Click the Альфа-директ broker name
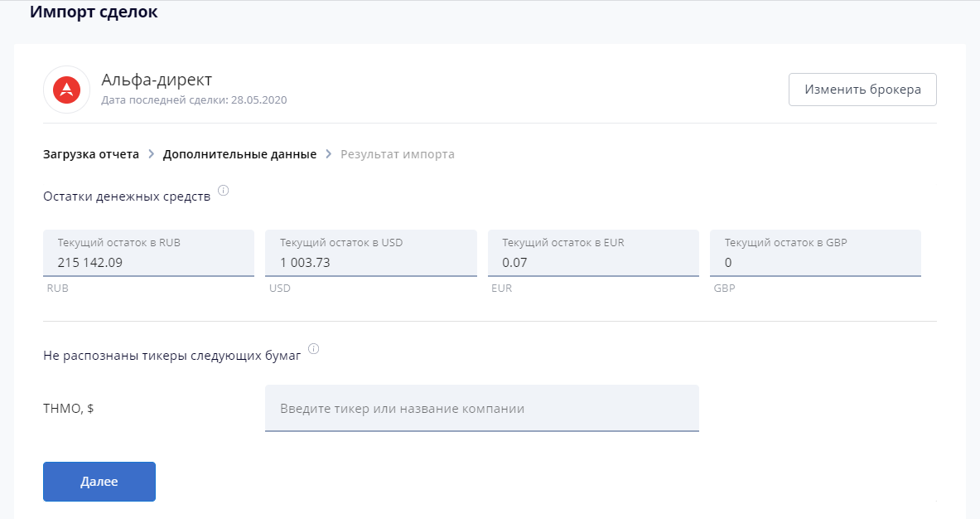Viewport: 980px width, 519px height. tap(157, 80)
